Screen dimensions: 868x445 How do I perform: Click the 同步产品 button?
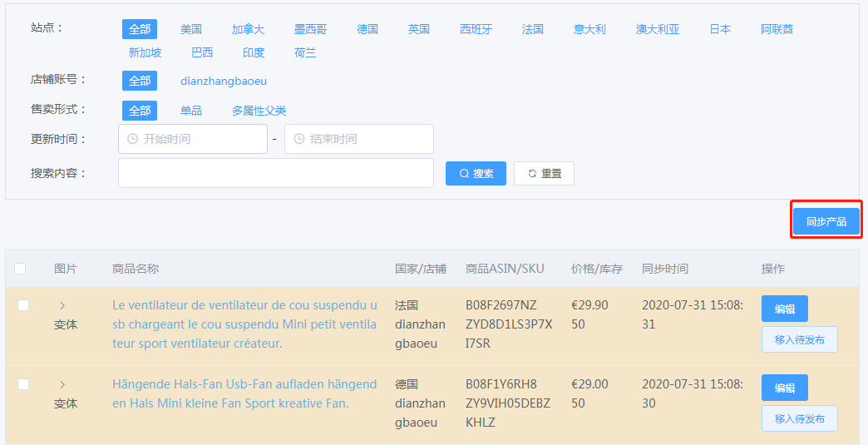click(x=826, y=221)
